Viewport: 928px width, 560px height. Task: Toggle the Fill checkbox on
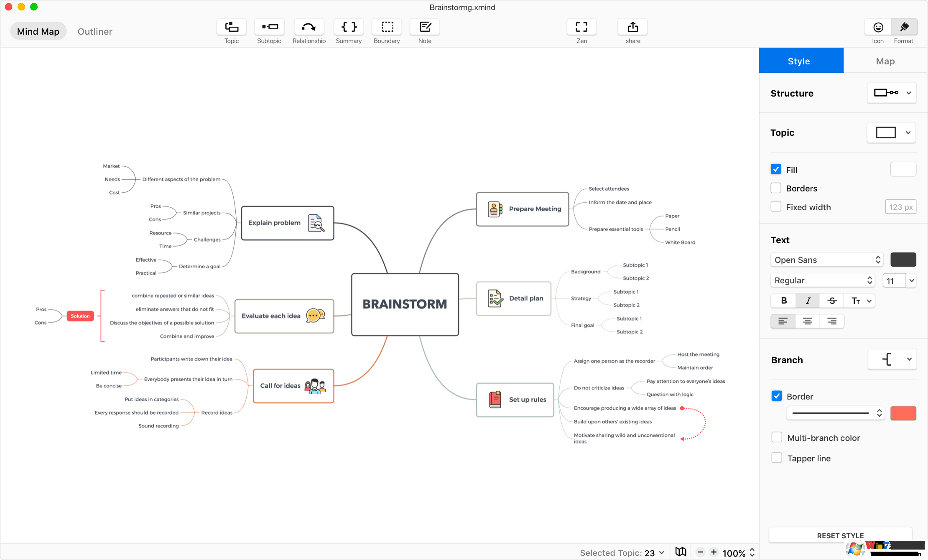pyautogui.click(x=775, y=170)
